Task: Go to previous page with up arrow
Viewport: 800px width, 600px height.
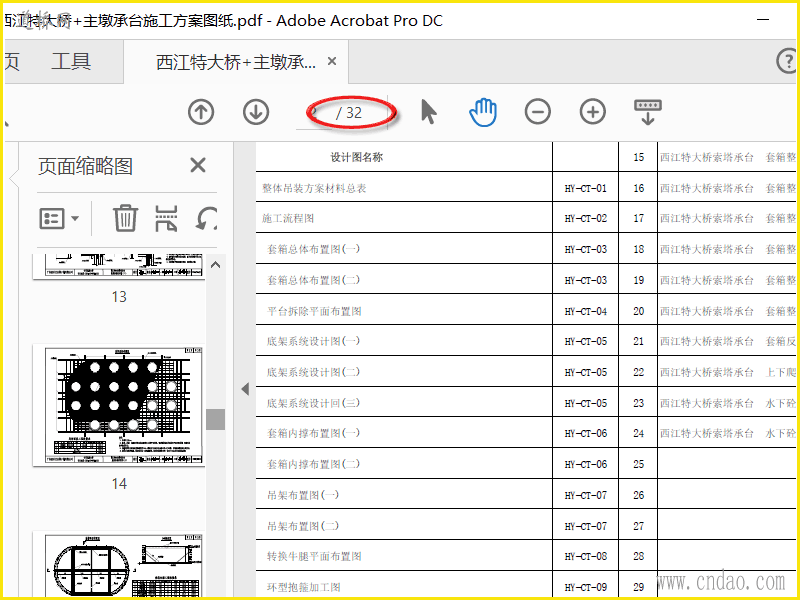Action: (201, 112)
